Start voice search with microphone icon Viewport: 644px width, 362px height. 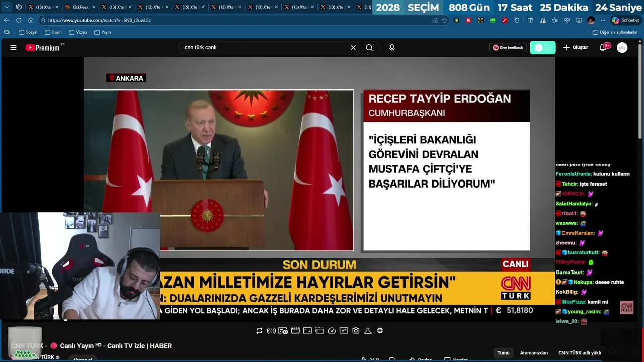(392, 48)
